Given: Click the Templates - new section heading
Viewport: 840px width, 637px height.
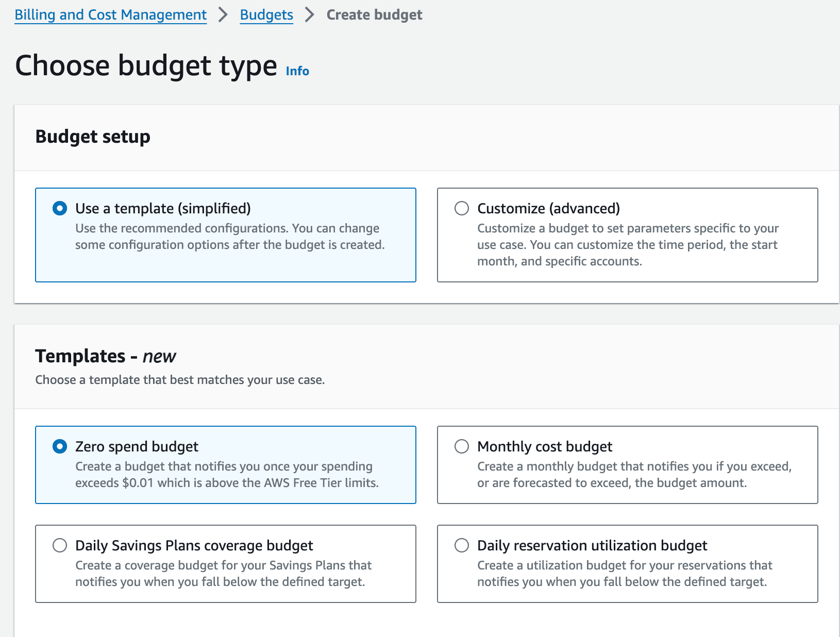Looking at the screenshot, I should (x=105, y=356).
